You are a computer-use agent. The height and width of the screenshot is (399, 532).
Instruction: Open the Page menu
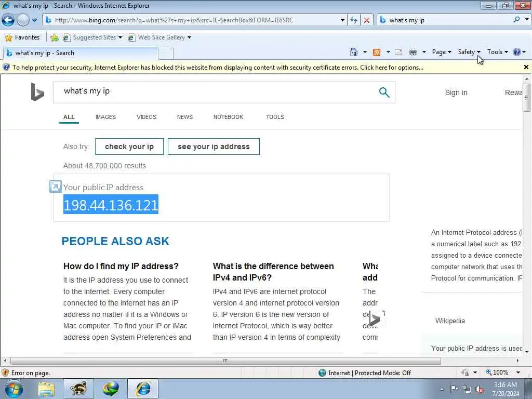[442, 52]
